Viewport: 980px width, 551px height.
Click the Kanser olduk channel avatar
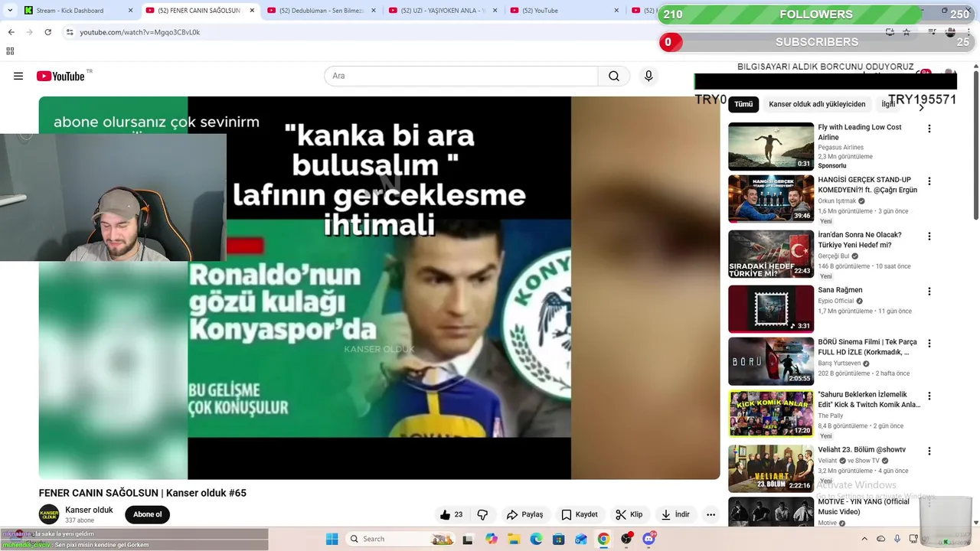[x=49, y=514]
